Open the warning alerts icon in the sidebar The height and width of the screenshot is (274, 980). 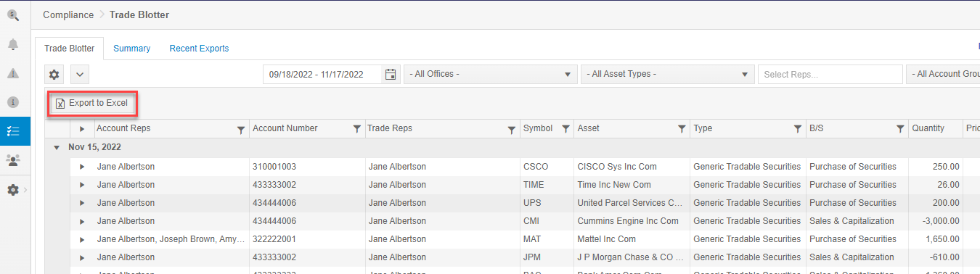(13, 73)
